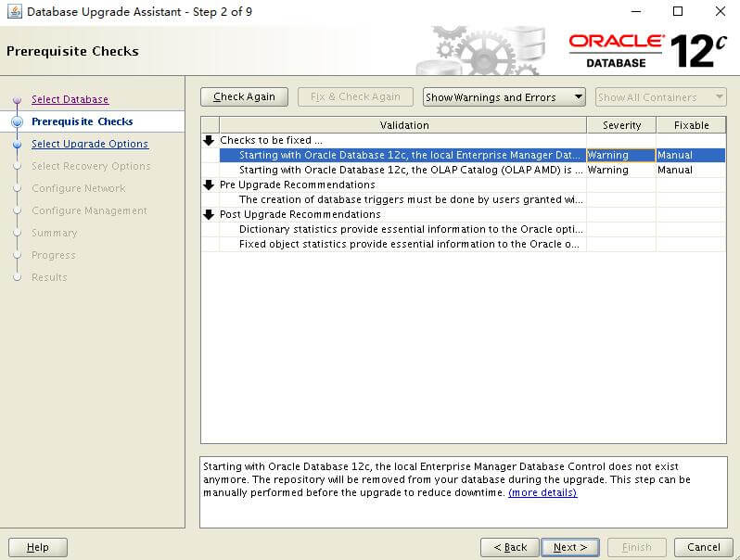740x560 pixels.
Task: Click the Check Again button
Action: (244, 97)
